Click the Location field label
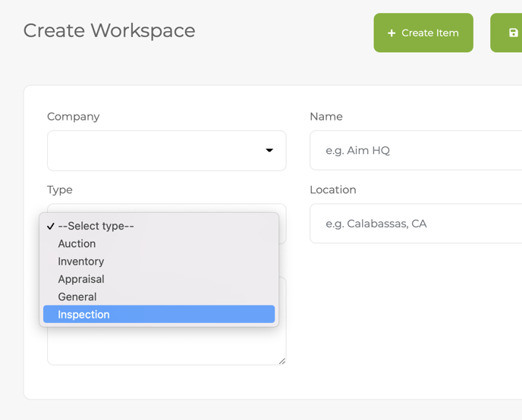The width and height of the screenshot is (522, 420). coord(333,190)
